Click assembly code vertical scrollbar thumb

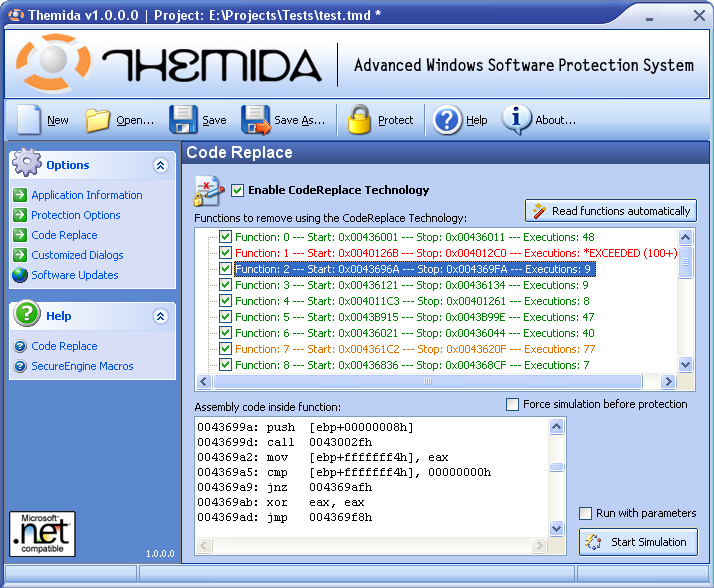556,466
